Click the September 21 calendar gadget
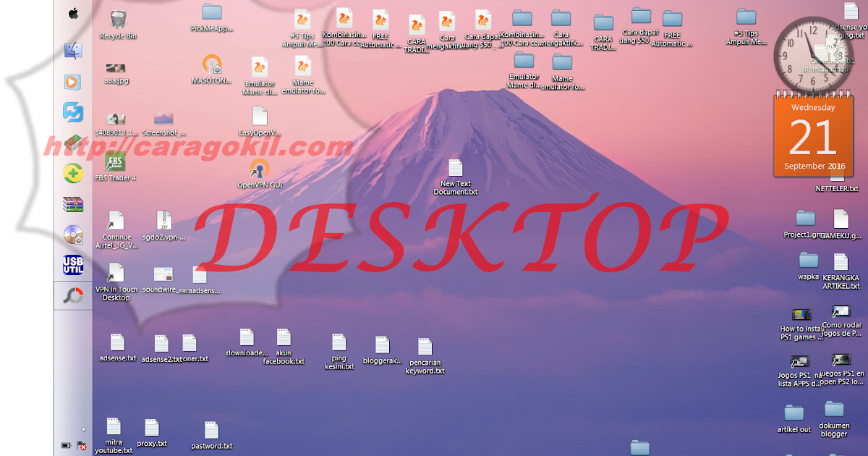The width and height of the screenshot is (868, 456). pos(814,136)
